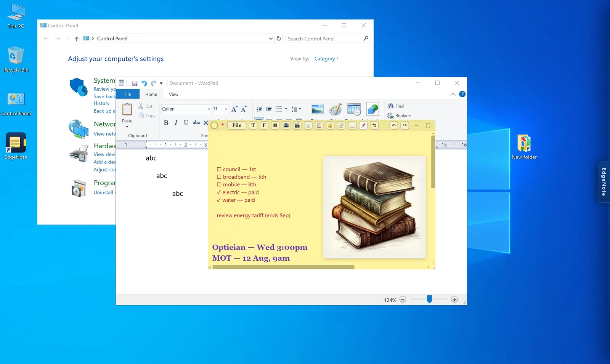Viewport: 610px width, 364px height.
Task: Open the Calibri font family dropdown
Action: click(209, 109)
